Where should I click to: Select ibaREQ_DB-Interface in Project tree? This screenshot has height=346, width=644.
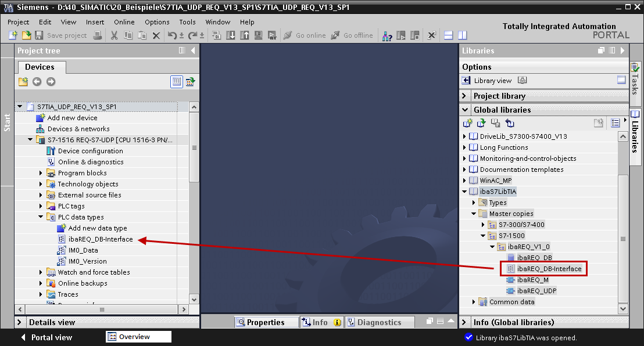coord(101,239)
